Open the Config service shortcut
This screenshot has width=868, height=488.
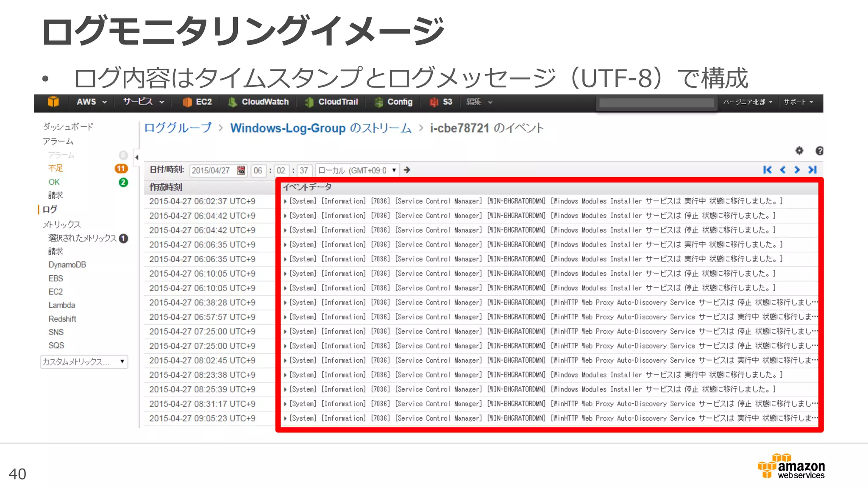(x=394, y=102)
